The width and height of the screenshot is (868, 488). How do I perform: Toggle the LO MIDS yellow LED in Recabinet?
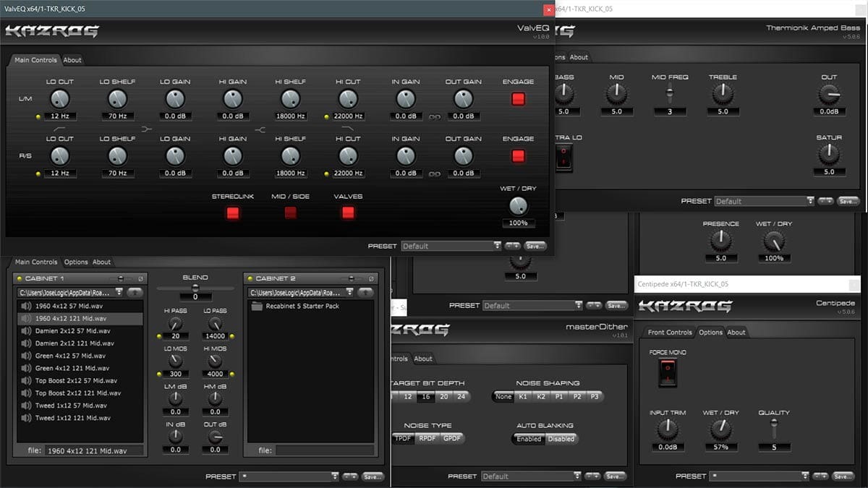click(x=158, y=374)
